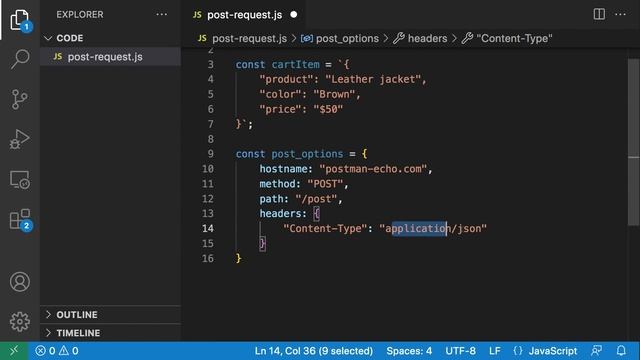Click the EXPLORER panel title
This screenshot has height=360, width=640.
pyautogui.click(x=80, y=15)
